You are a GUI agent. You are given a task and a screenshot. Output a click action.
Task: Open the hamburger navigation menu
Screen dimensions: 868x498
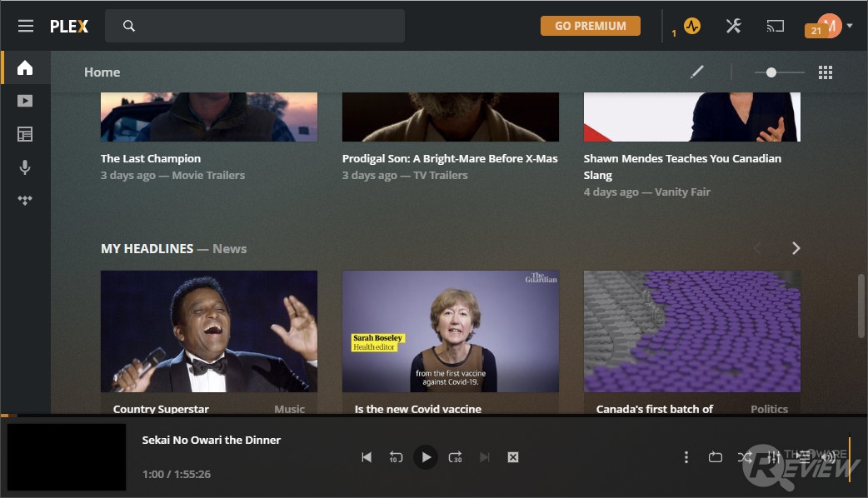point(26,26)
